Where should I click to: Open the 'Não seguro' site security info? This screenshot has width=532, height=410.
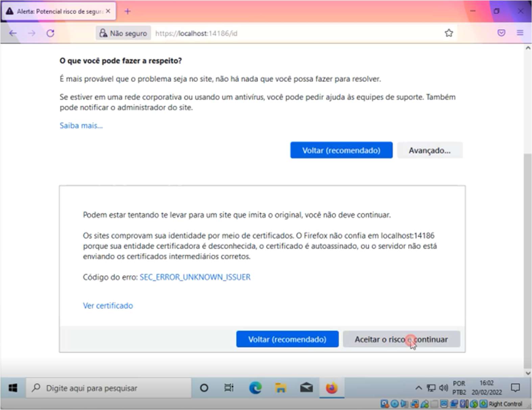pyautogui.click(x=123, y=33)
